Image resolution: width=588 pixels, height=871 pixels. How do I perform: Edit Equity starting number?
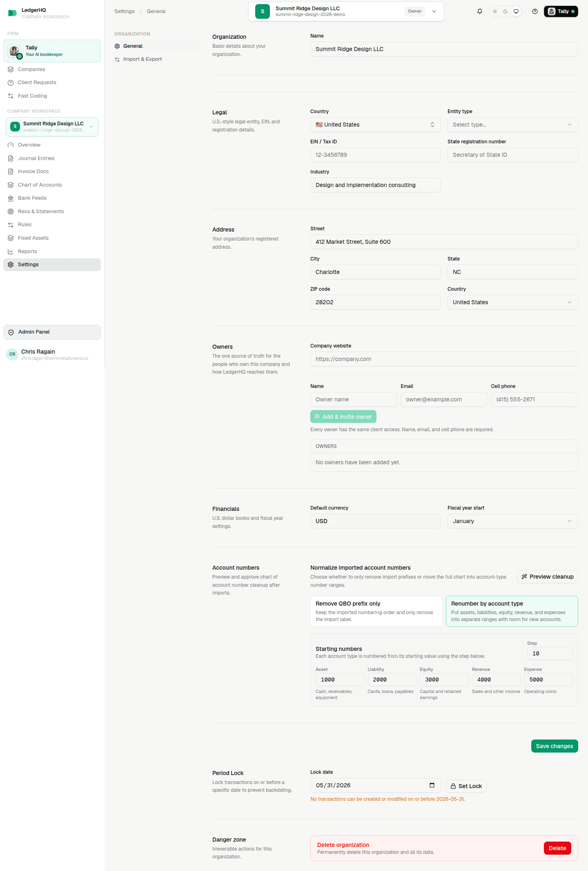click(x=444, y=679)
